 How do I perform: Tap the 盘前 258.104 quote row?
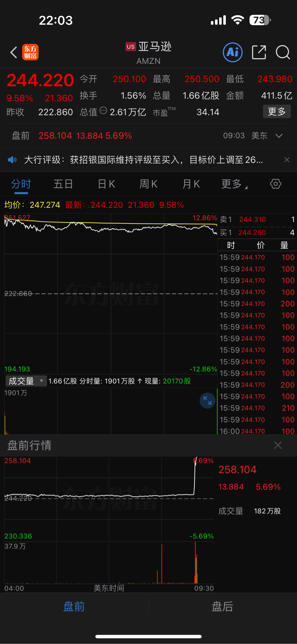148,136
